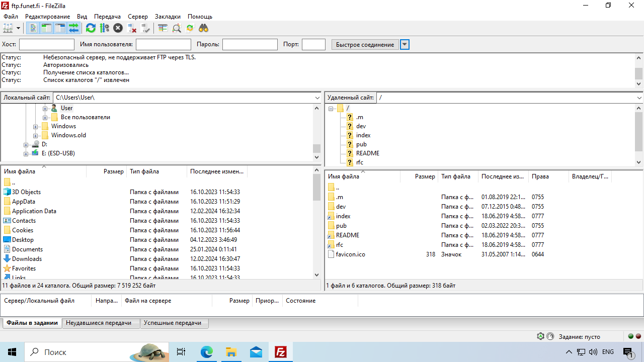Expand Все пользователи in local tree

point(45,117)
